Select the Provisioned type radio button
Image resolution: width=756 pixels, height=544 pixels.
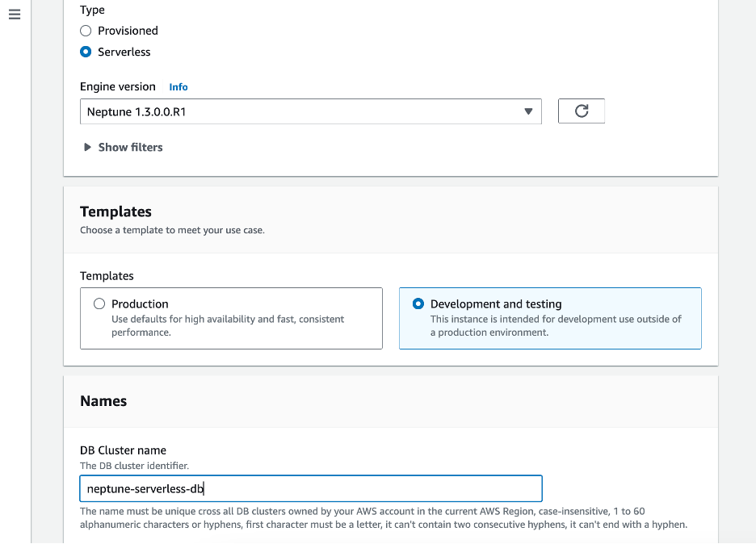[86, 31]
